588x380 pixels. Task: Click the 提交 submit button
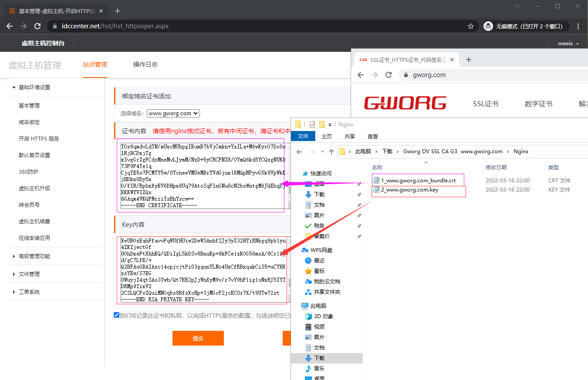pos(198,338)
